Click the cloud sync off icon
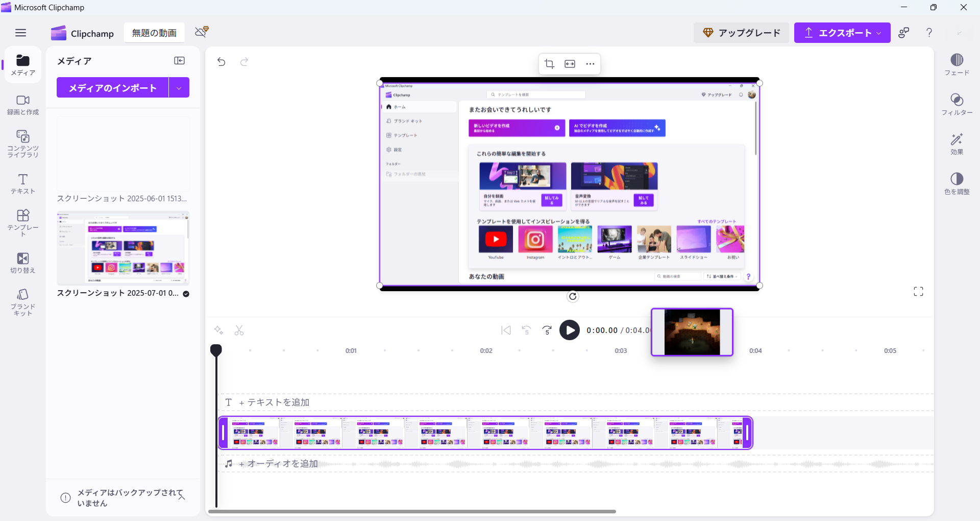Image resolution: width=980 pixels, height=521 pixels. click(x=202, y=32)
